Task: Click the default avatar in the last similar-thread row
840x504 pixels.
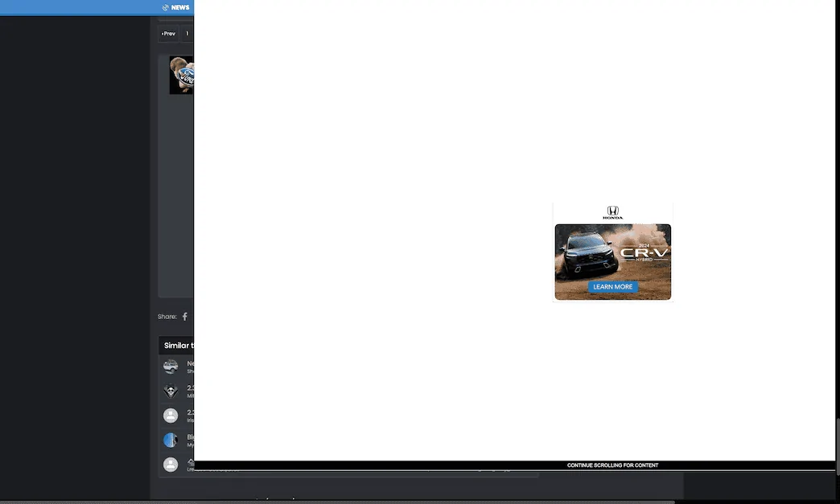Action: (171, 465)
